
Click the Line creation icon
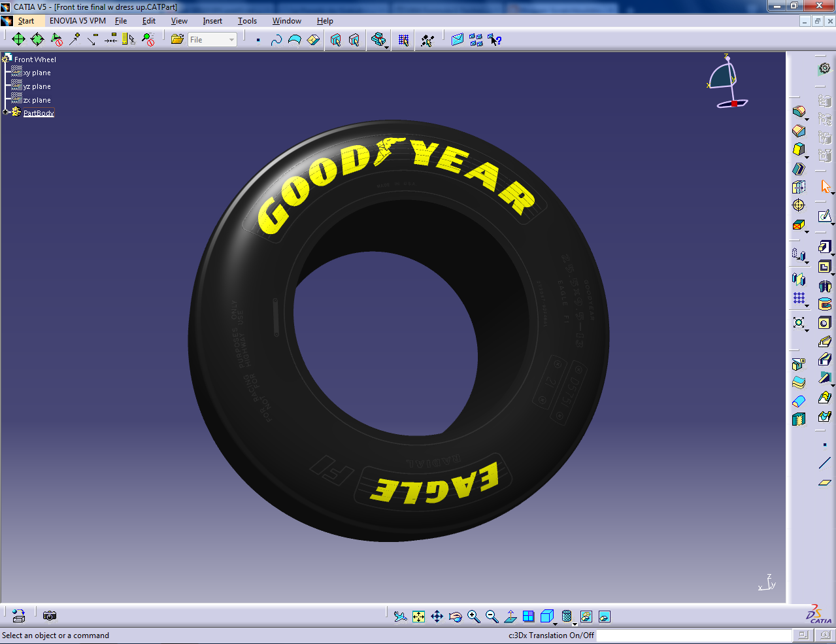coord(824,464)
